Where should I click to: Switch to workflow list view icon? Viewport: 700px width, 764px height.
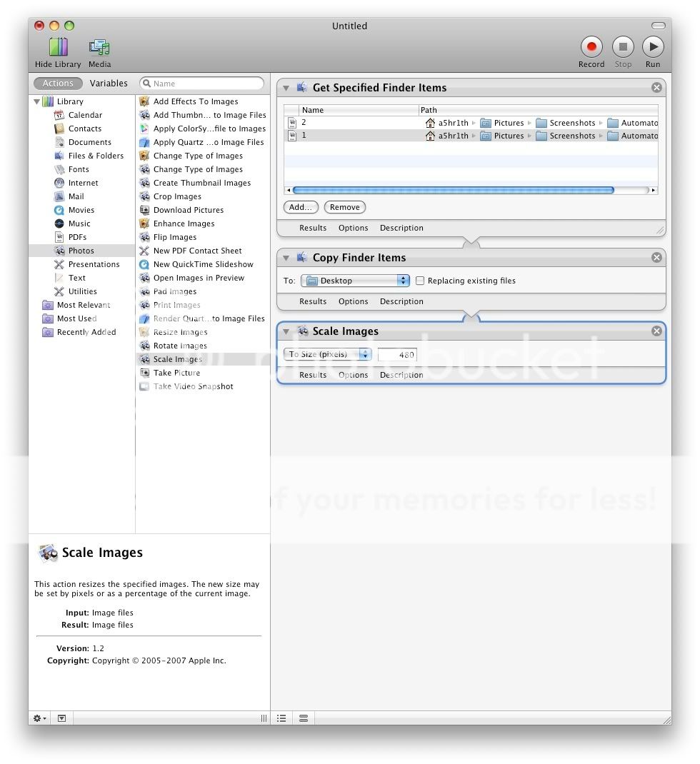[281, 718]
